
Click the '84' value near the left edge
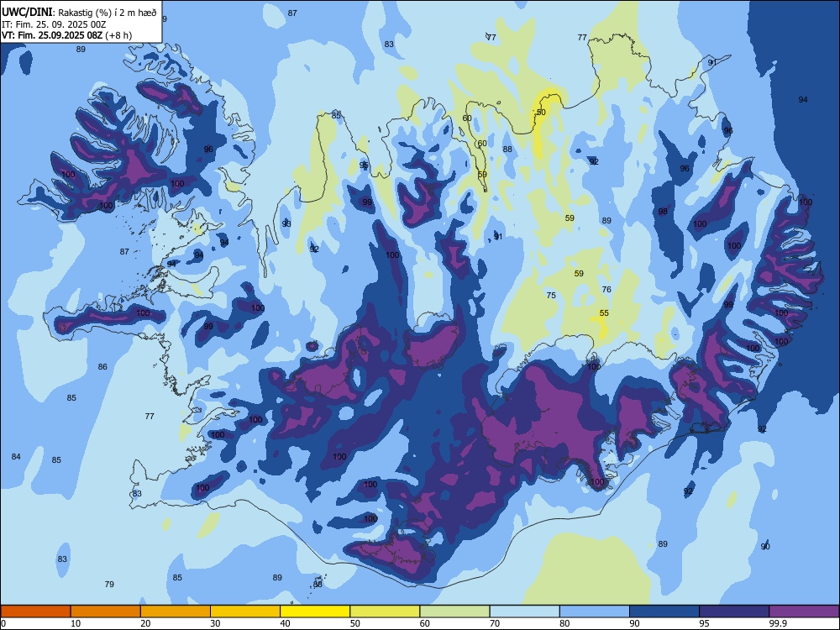pos(16,456)
